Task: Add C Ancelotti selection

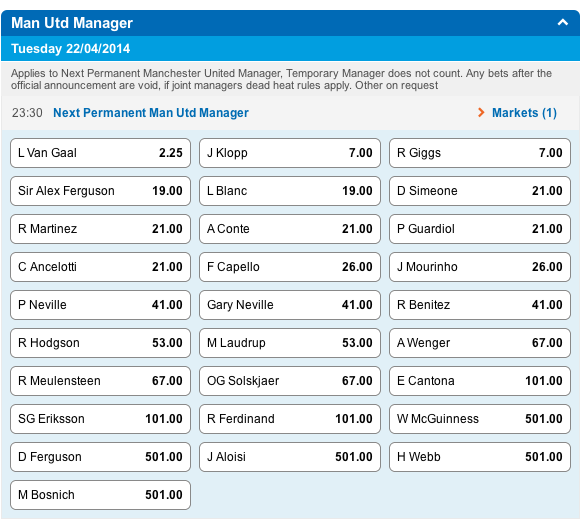Action: (100, 267)
